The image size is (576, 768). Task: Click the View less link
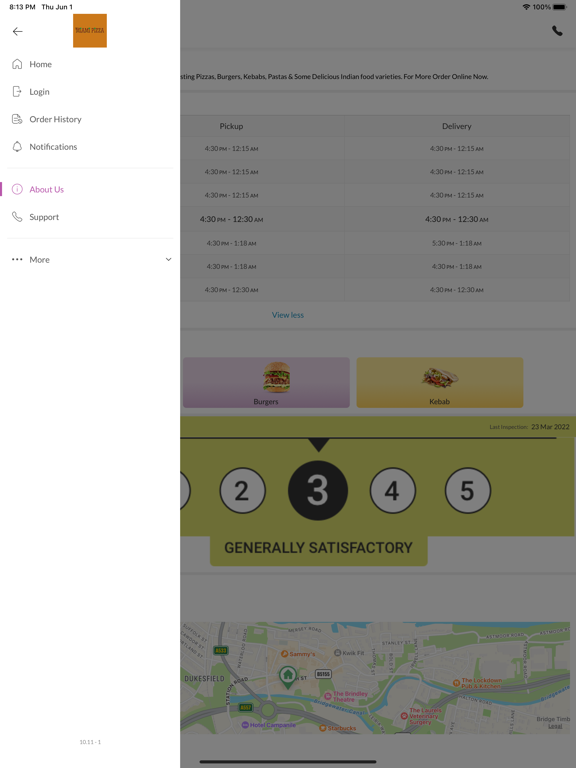288,315
